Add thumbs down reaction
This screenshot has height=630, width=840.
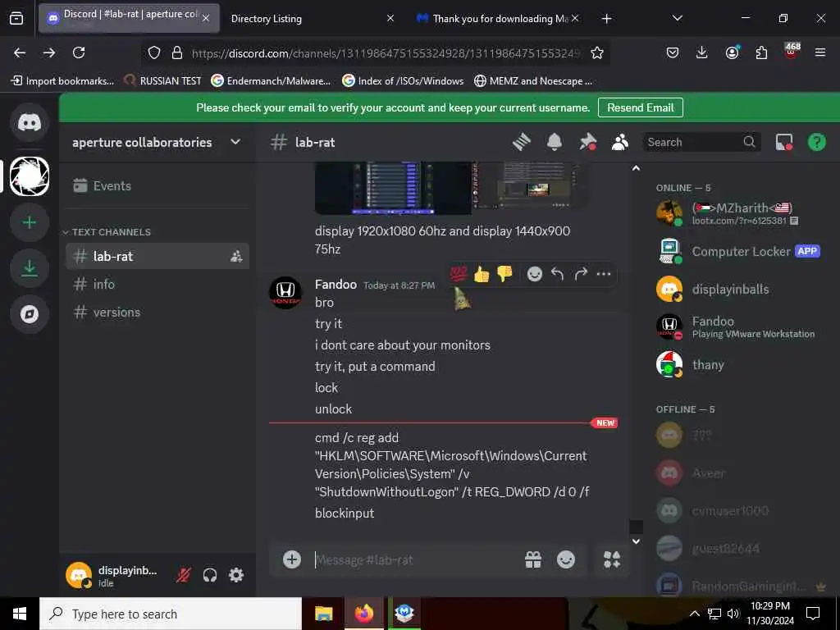(x=504, y=274)
